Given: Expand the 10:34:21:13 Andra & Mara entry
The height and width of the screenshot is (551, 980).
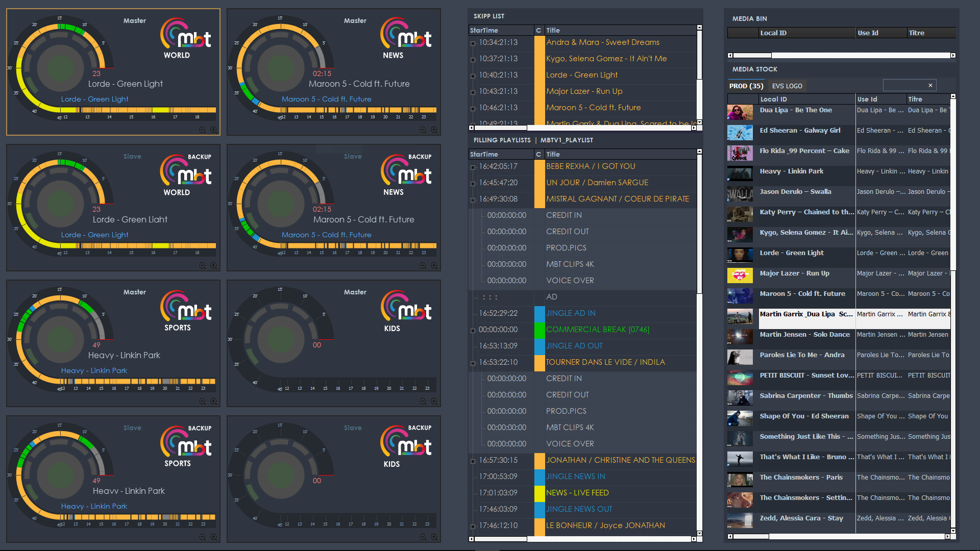Looking at the screenshot, I should pos(472,43).
